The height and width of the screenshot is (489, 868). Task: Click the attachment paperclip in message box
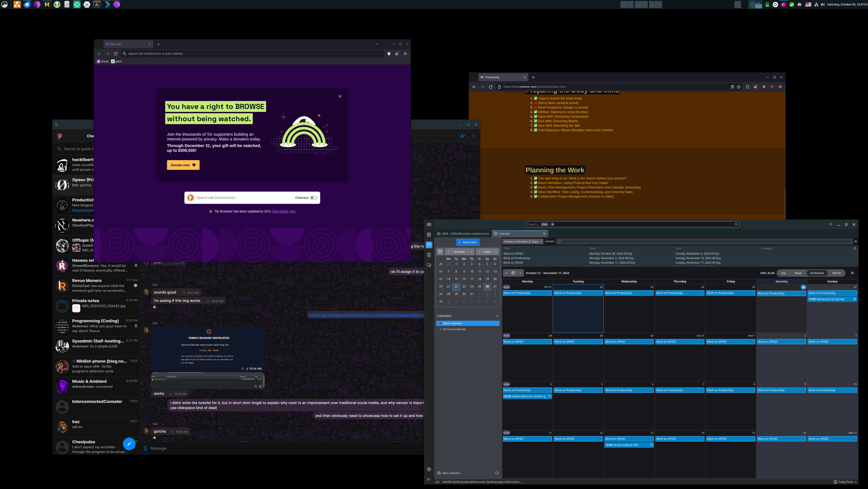[x=145, y=448]
